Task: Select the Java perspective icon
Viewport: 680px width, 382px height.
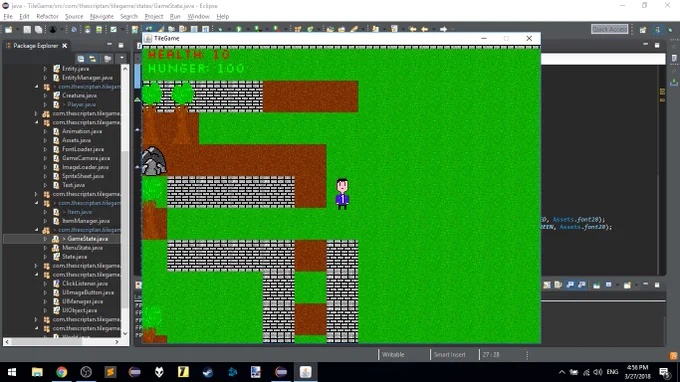Action: (657, 29)
